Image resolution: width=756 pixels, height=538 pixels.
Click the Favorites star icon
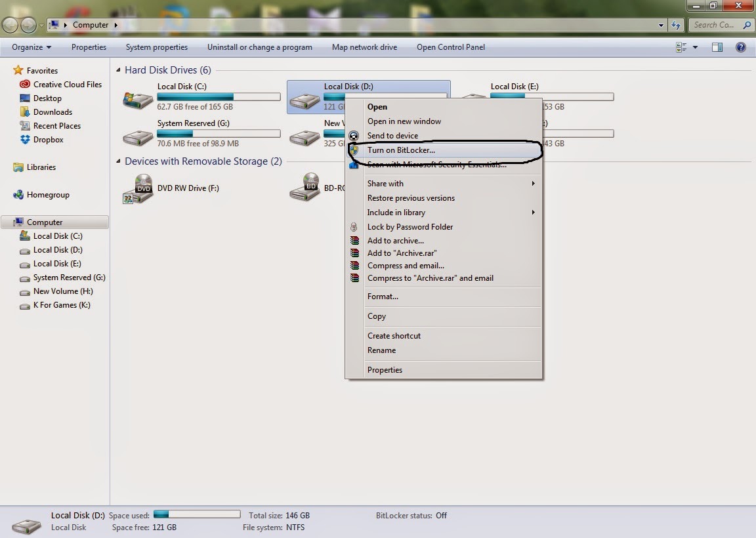18,70
